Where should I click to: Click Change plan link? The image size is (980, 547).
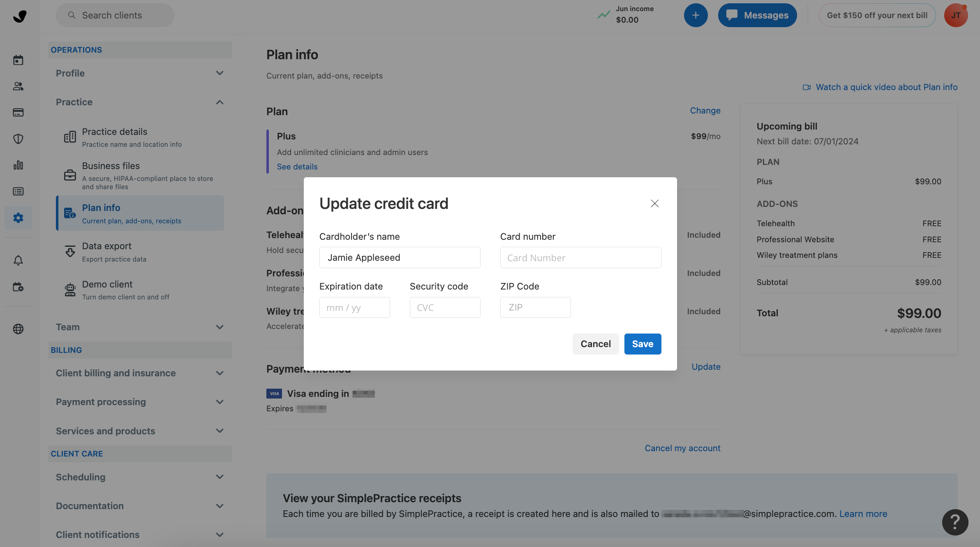pos(705,111)
